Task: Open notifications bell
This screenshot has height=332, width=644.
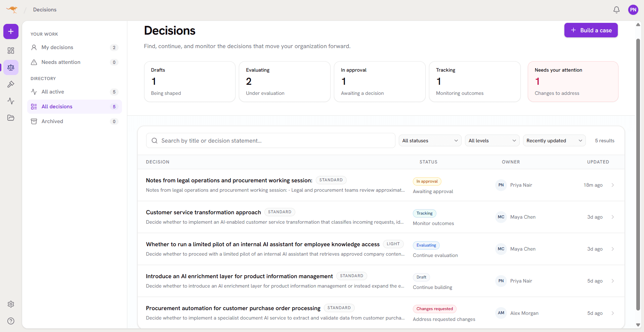Action: pos(616,10)
